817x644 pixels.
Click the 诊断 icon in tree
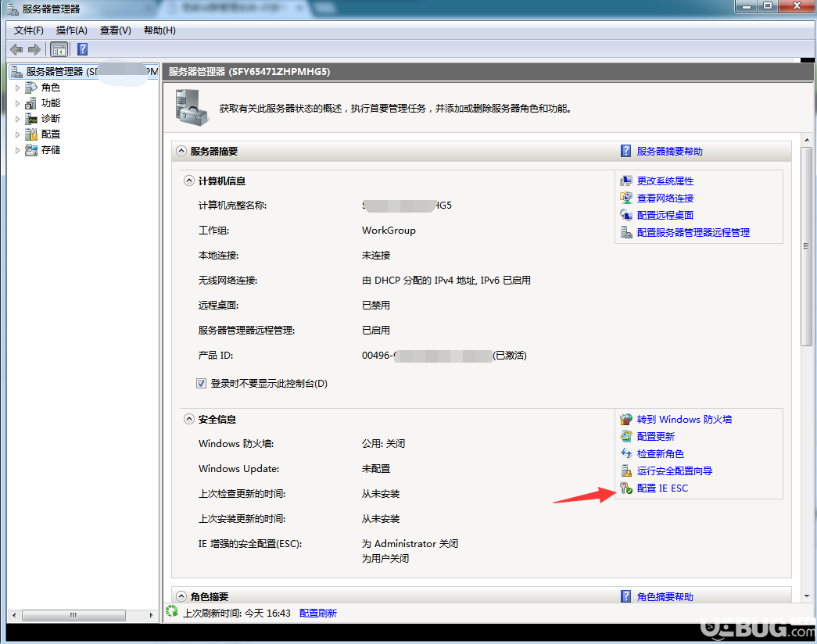point(31,119)
